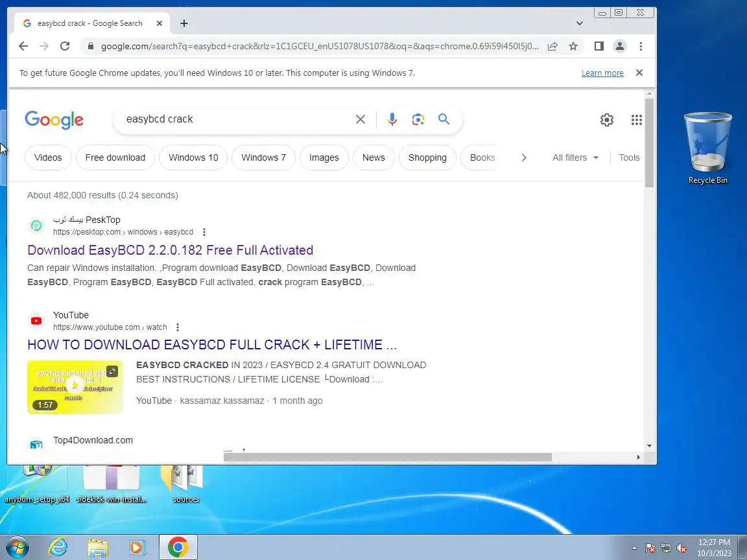Open HOW TO DOWNLOAD EASYBCD video link
Viewport: 747px width, 560px height.
(212, 345)
